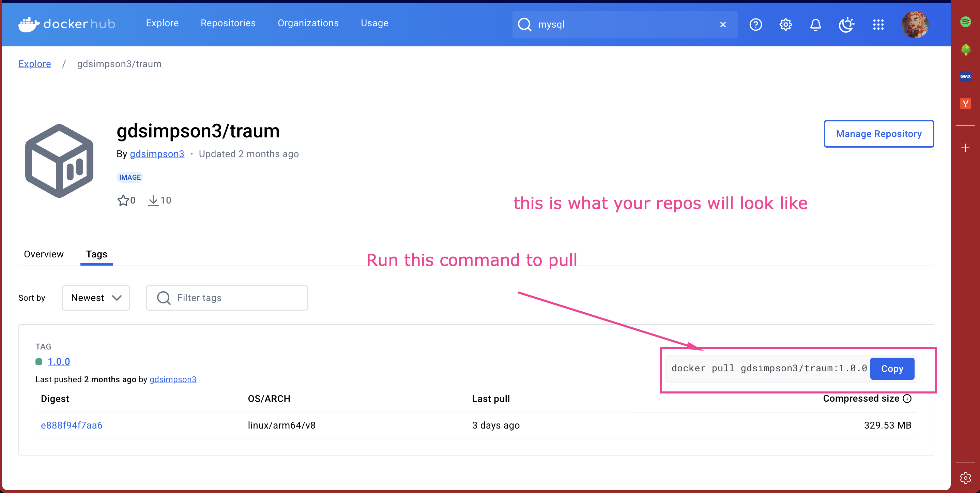This screenshot has width=980, height=493.
Task: Click the linux/arm64/v8 cell
Action: [282, 425]
